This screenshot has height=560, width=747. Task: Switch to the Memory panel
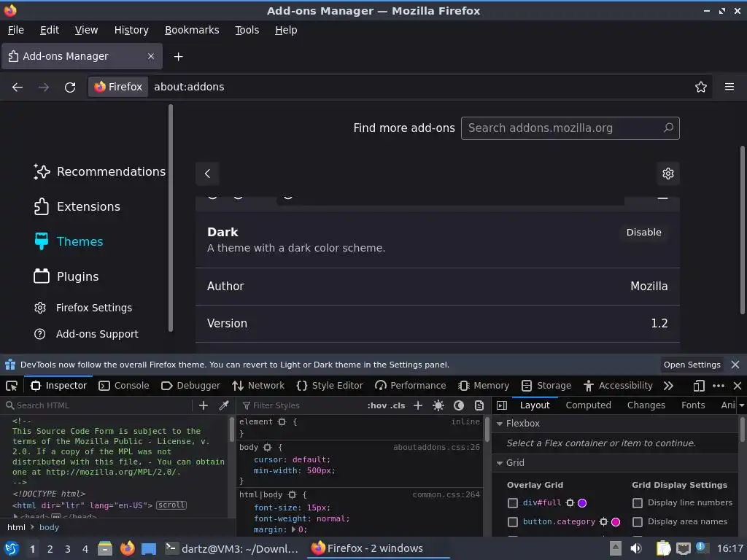484,386
